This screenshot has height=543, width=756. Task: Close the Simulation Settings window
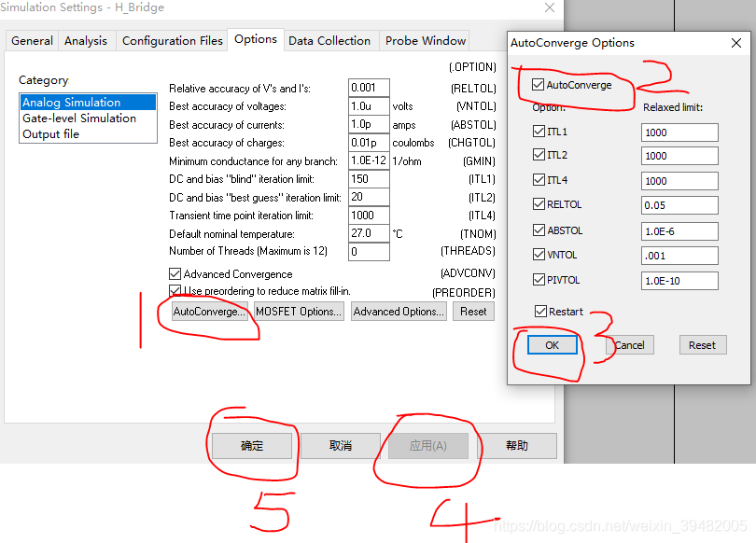pyautogui.click(x=550, y=7)
